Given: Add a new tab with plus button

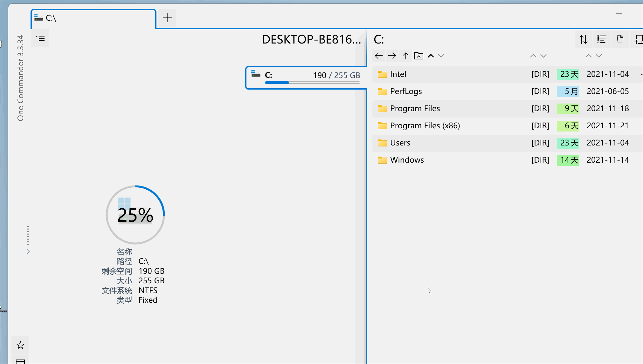Looking at the screenshot, I should coord(167,18).
